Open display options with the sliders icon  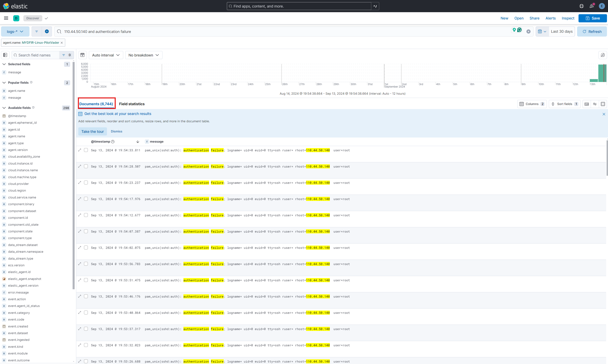pos(595,104)
